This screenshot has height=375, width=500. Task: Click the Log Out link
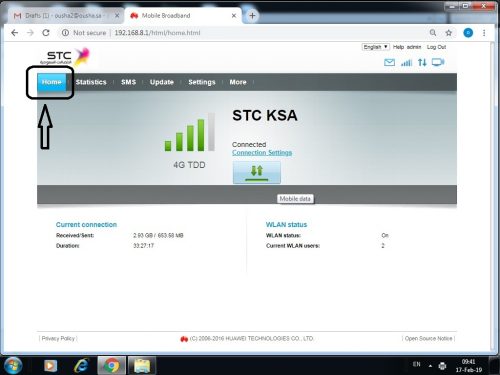(436, 47)
